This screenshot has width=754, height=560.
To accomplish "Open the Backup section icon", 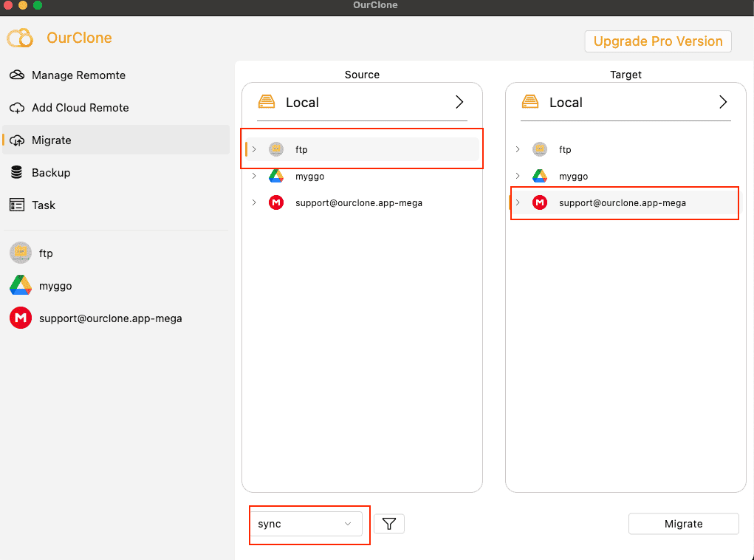I will pos(16,172).
